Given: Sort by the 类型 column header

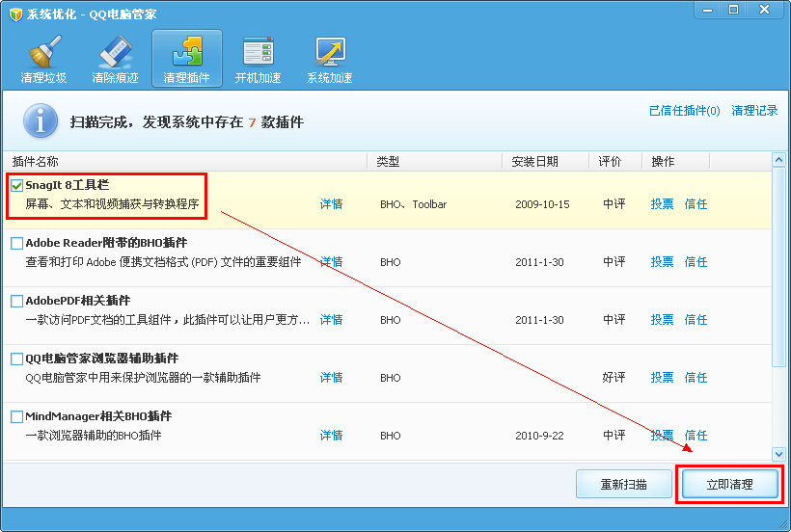Looking at the screenshot, I should click(x=435, y=162).
